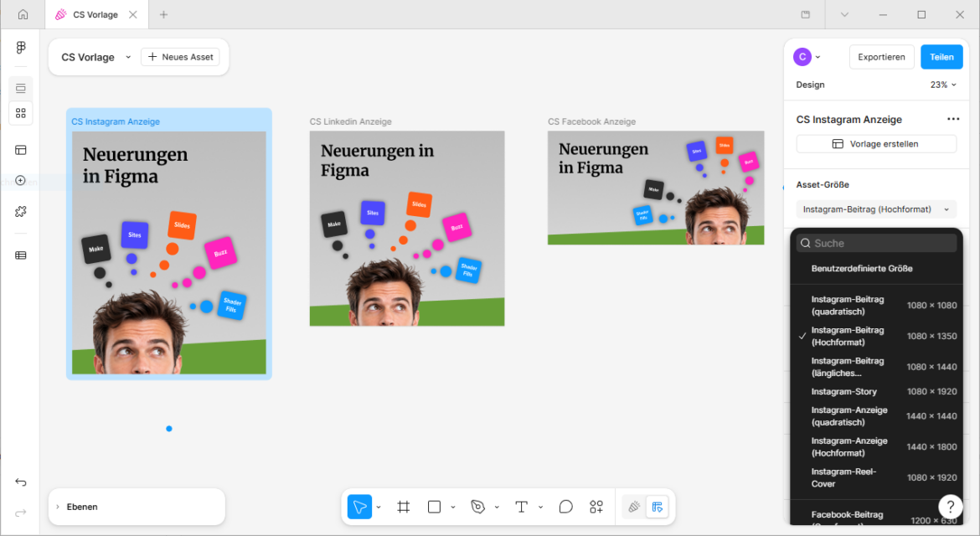
Task: Open the title bar notification icon
Action: [x=806, y=14]
